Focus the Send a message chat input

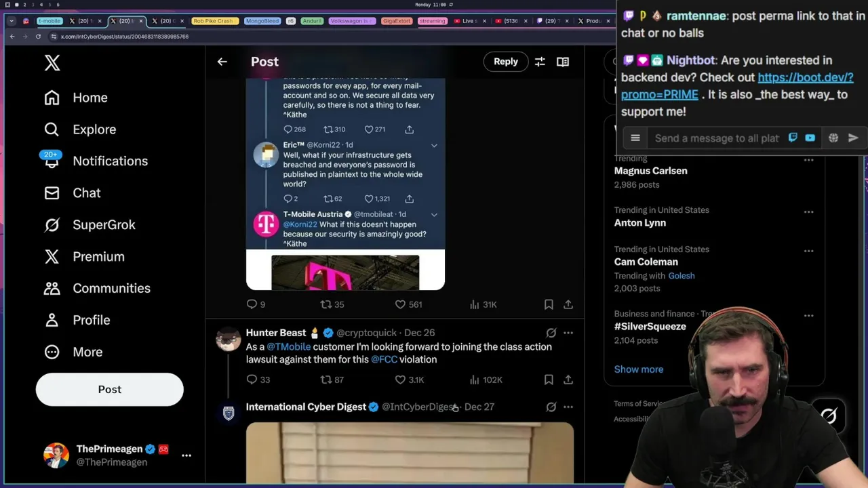click(x=716, y=138)
